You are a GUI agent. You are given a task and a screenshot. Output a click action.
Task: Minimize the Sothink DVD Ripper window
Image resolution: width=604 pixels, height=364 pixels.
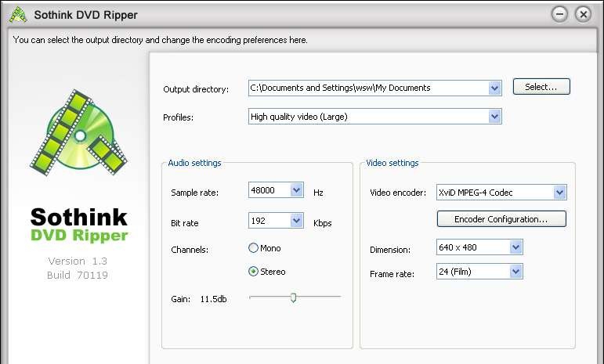559,15
